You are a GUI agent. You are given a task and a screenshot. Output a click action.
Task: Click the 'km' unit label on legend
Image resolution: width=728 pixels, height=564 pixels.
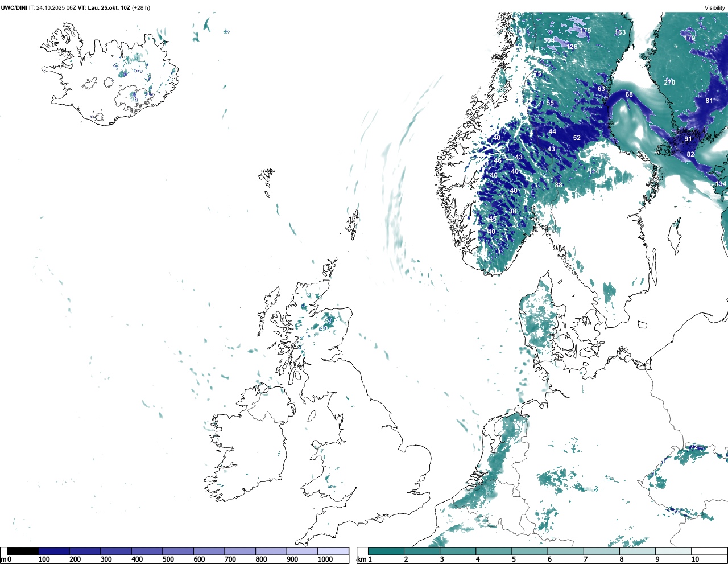(x=362, y=559)
